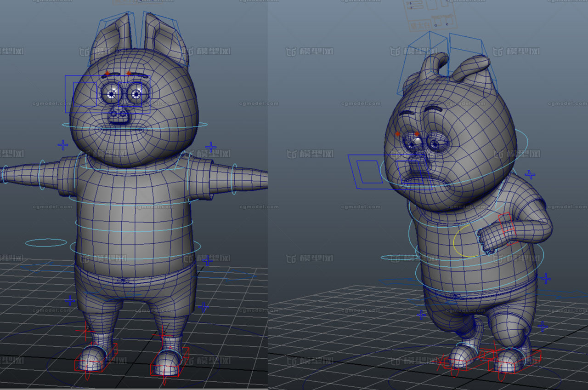Click the blue knee plus control beside T-pose screen-left leg
Image resolution: width=588 pixels, height=390 pixels.
[x=70, y=301]
